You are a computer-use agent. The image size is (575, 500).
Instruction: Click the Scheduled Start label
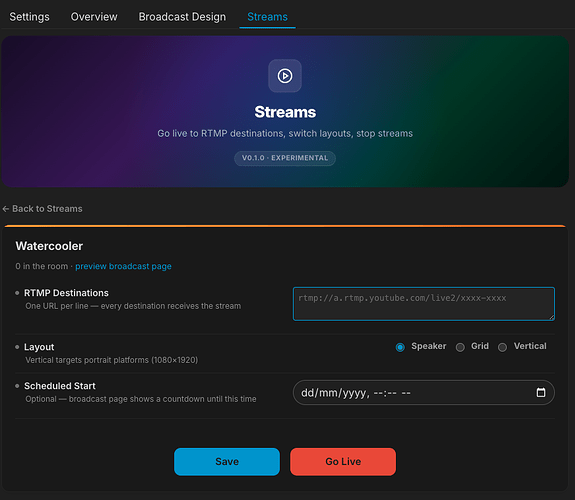(60, 386)
